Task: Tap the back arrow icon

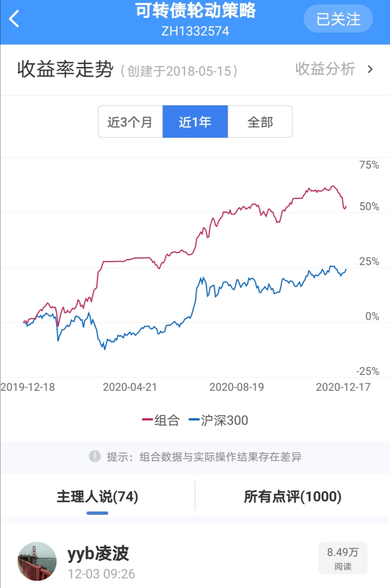Action: pyautogui.click(x=14, y=19)
